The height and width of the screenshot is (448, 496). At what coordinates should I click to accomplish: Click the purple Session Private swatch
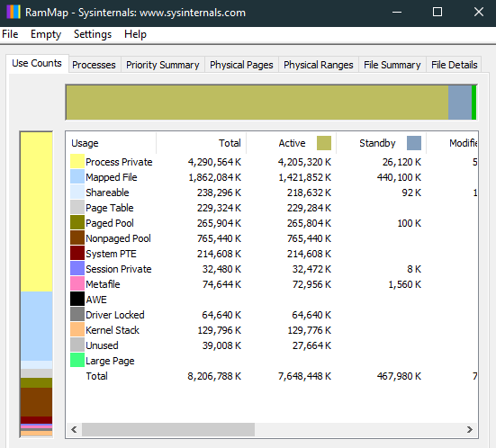(x=77, y=268)
